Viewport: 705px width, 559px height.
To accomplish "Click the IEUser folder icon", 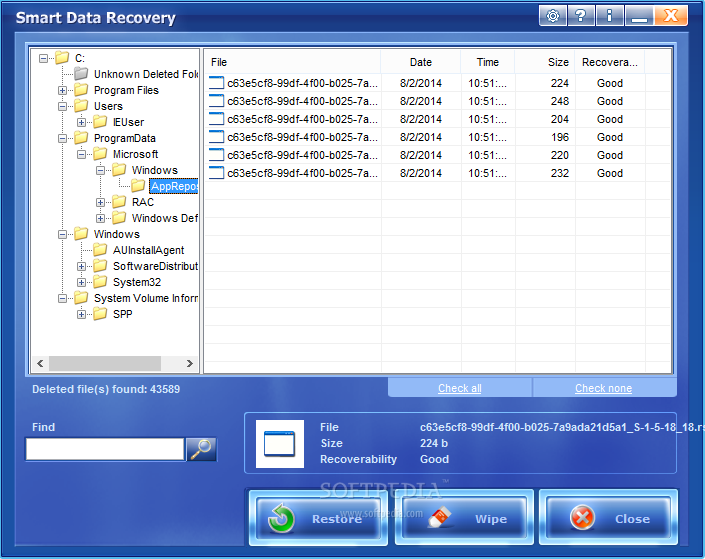I will pos(100,121).
